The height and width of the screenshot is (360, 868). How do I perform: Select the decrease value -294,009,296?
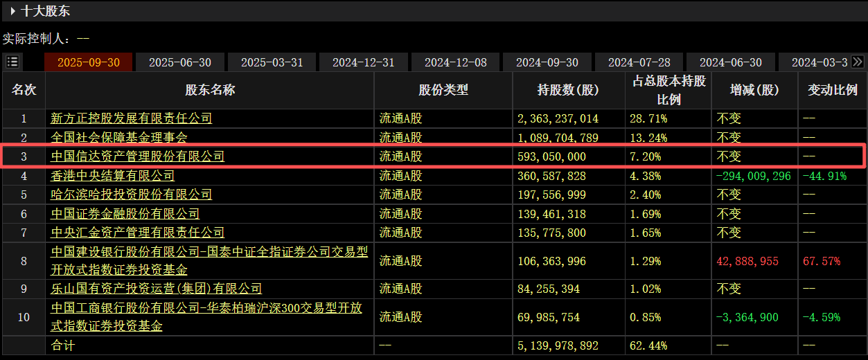click(754, 176)
